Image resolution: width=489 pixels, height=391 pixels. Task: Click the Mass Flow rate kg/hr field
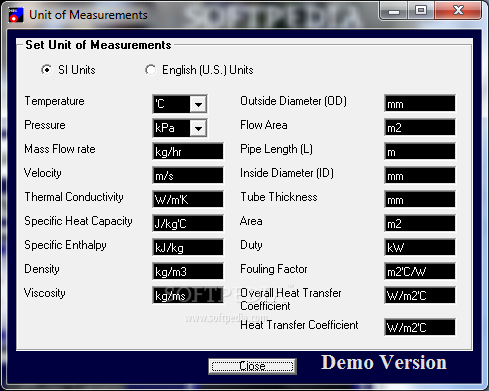188,152
